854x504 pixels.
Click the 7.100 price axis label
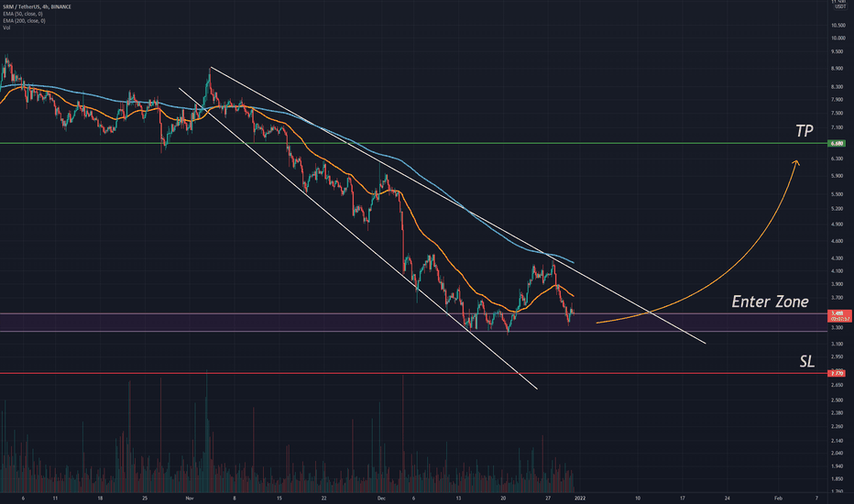tap(838, 127)
